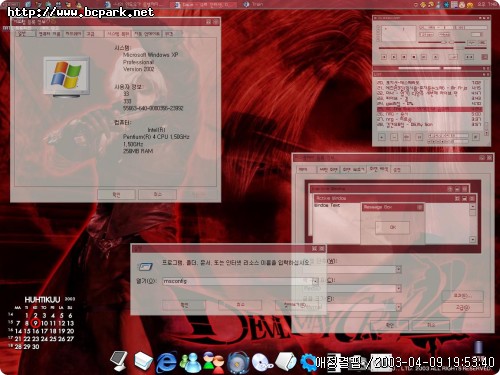Open the DVD disc icon in dock
Screen dimensions: 500x375
point(262,362)
